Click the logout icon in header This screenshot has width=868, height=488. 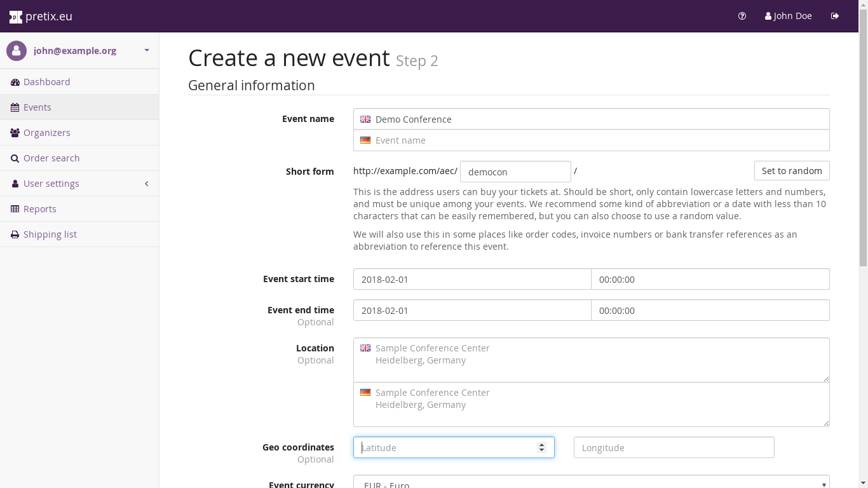pos(835,16)
